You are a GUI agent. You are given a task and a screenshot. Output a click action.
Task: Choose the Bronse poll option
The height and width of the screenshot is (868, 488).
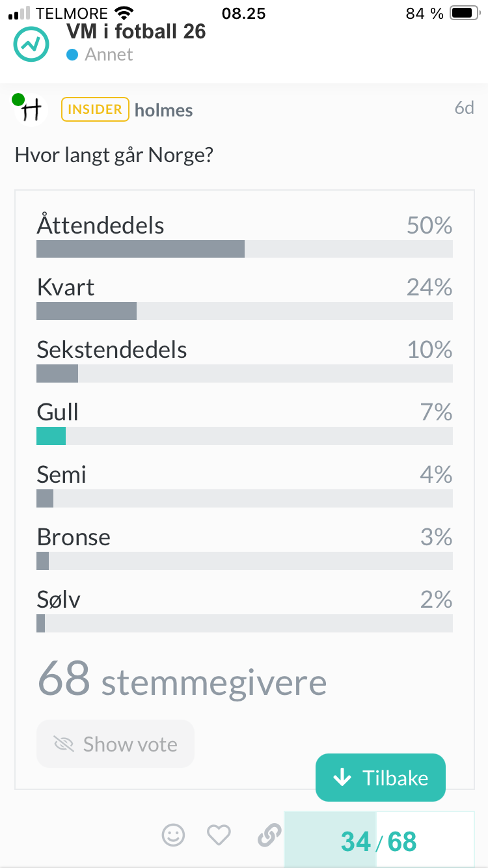coord(245,548)
